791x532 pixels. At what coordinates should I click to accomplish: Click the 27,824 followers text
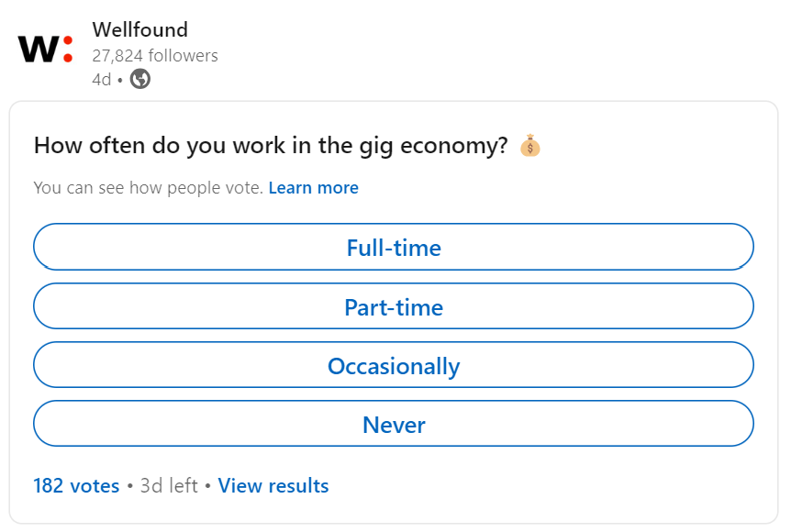coord(154,55)
